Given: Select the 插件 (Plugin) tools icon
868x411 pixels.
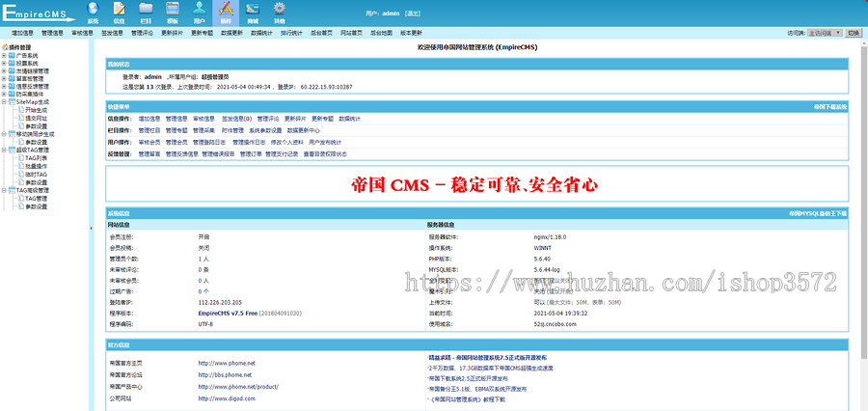Looking at the screenshot, I should [226, 9].
